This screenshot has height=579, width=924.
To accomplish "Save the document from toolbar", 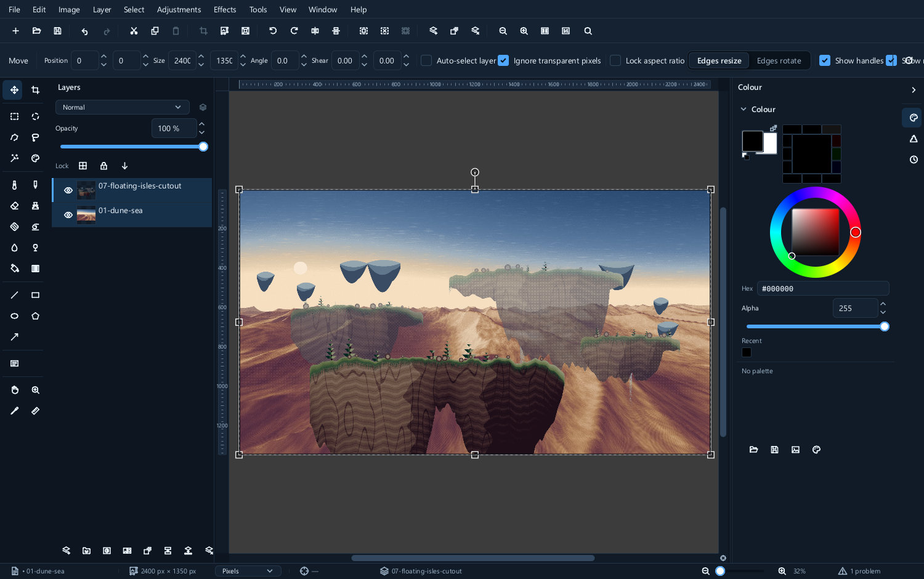I will pyautogui.click(x=57, y=31).
